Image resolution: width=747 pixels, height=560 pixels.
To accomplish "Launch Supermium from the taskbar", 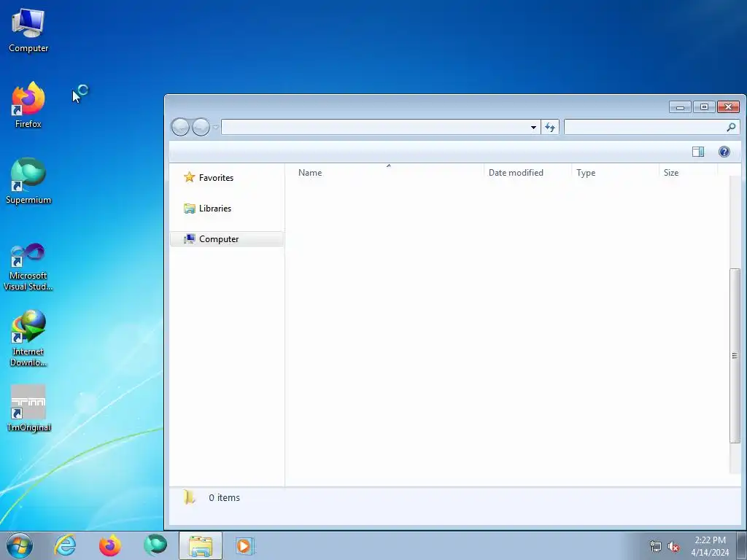I will [155, 545].
